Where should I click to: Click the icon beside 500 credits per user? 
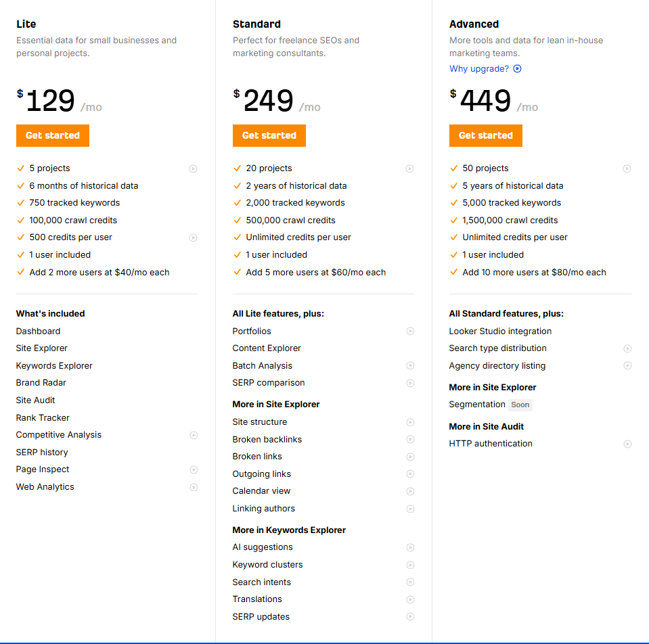pos(194,237)
